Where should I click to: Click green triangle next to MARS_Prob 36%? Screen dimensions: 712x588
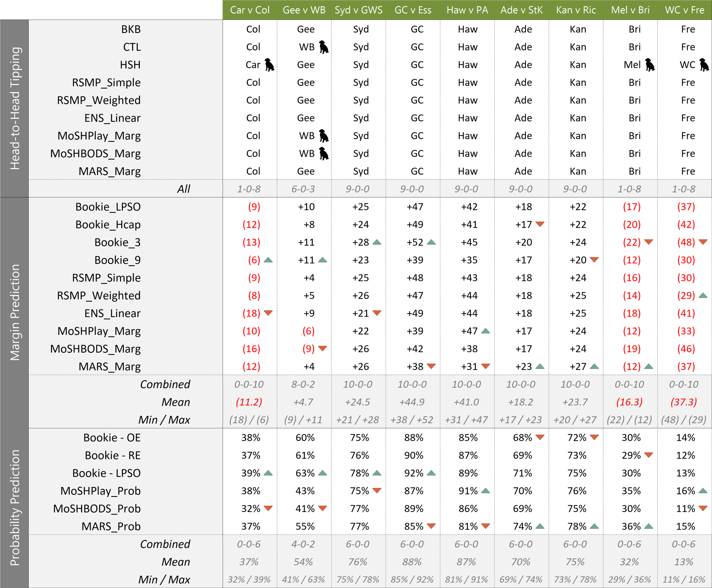[648, 526]
